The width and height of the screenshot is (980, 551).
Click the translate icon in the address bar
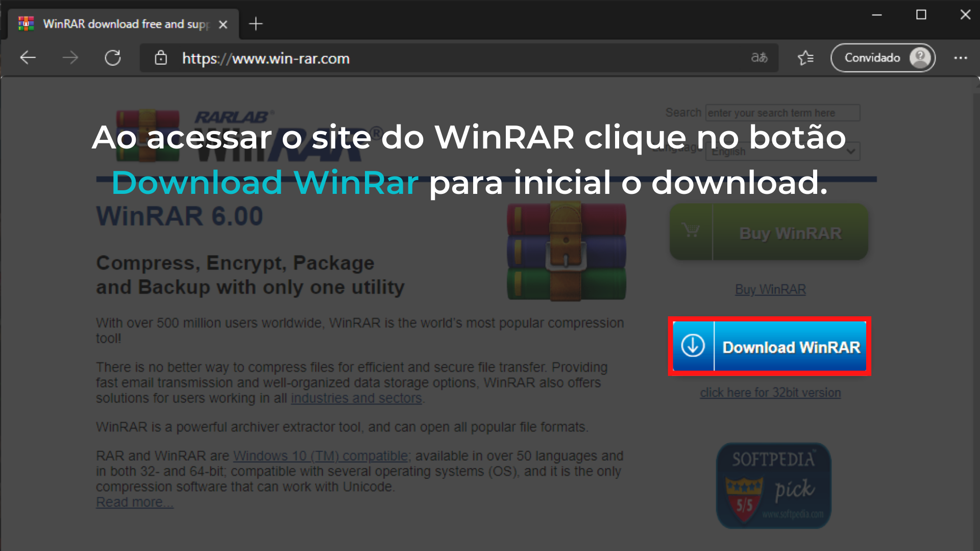[759, 58]
